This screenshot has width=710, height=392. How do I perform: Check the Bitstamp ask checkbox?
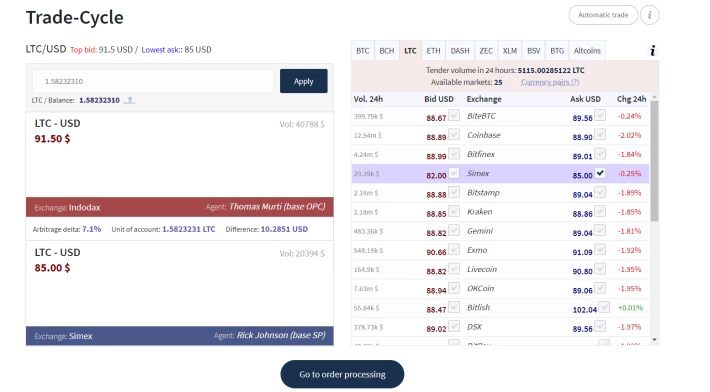tap(600, 192)
